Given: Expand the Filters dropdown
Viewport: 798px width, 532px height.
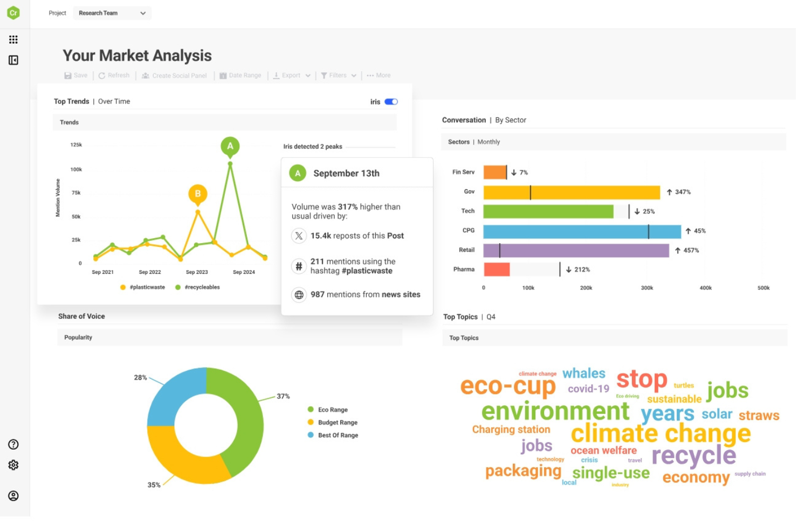Looking at the screenshot, I should (338, 75).
